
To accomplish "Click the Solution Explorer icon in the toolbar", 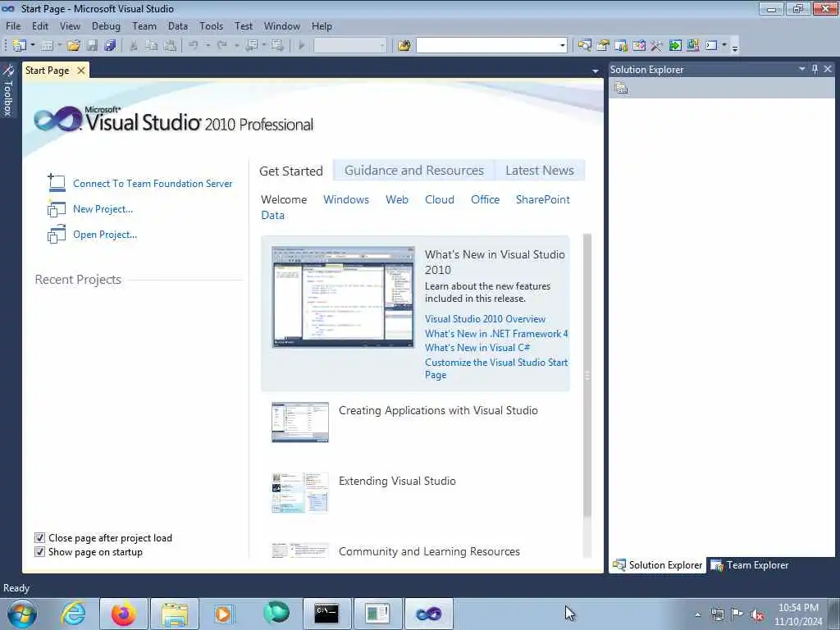I will 584,46.
